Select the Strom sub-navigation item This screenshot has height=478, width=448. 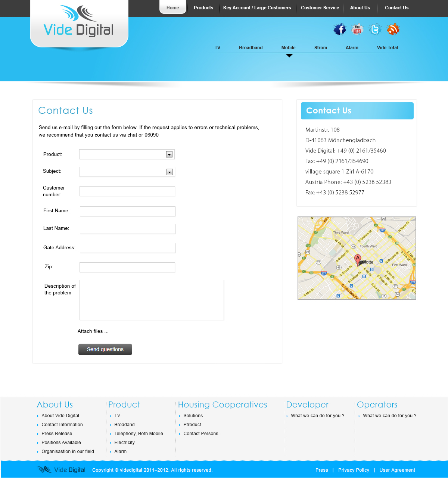321,48
